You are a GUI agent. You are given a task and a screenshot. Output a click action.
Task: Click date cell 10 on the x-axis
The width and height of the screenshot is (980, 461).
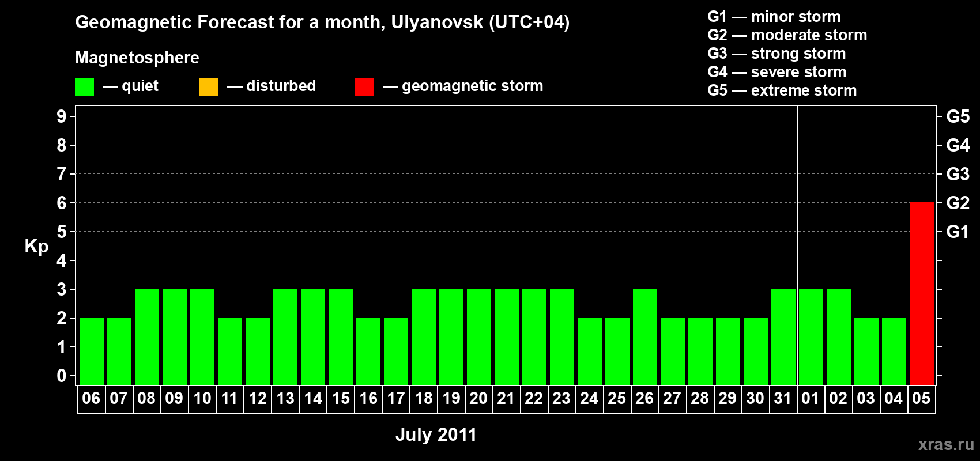pyautogui.click(x=202, y=398)
